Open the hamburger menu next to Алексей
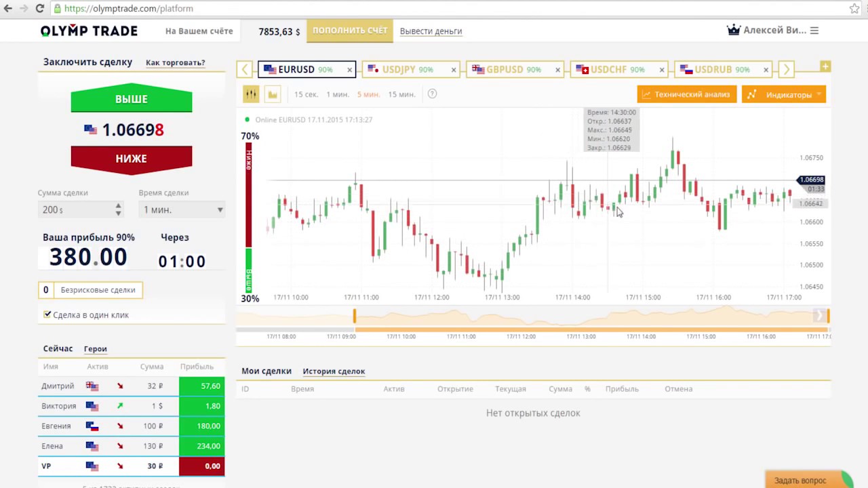Viewport: 868px width, 488px height. pyautogui.click(x=814, y=30)
